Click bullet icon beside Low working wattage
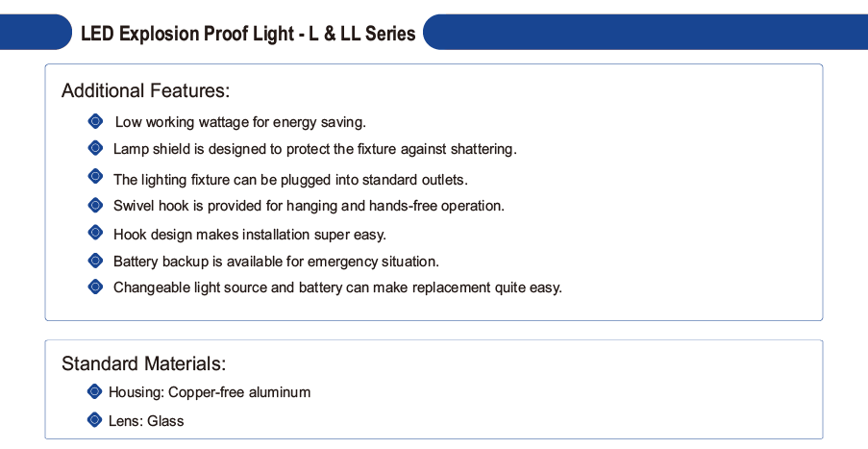 pyautogui.click(x=95, y=121)
